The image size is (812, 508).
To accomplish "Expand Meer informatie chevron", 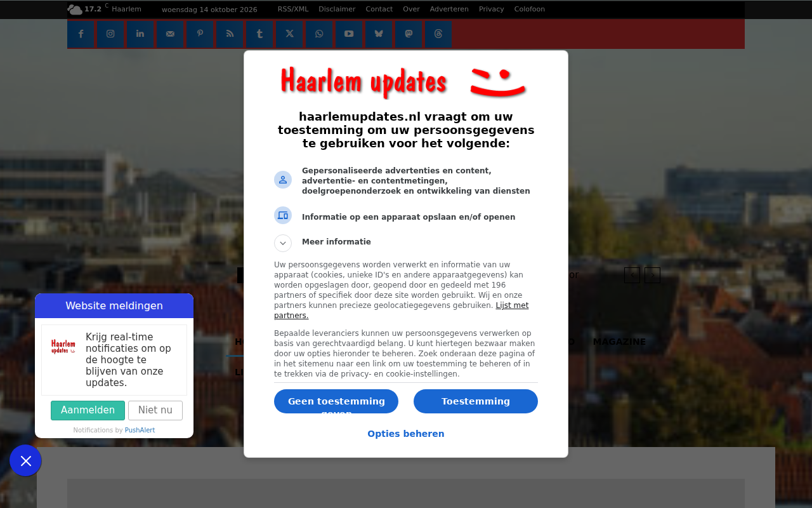I will point(283,243).
